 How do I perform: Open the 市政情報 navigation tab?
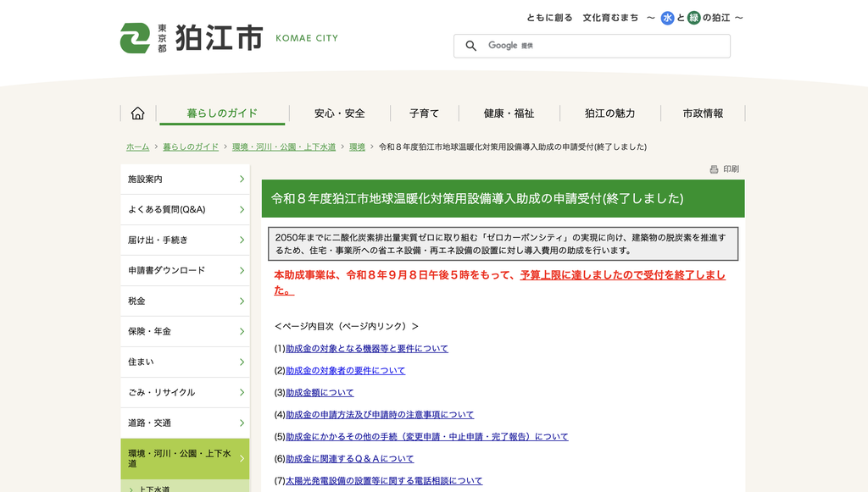tap(703, 113)
